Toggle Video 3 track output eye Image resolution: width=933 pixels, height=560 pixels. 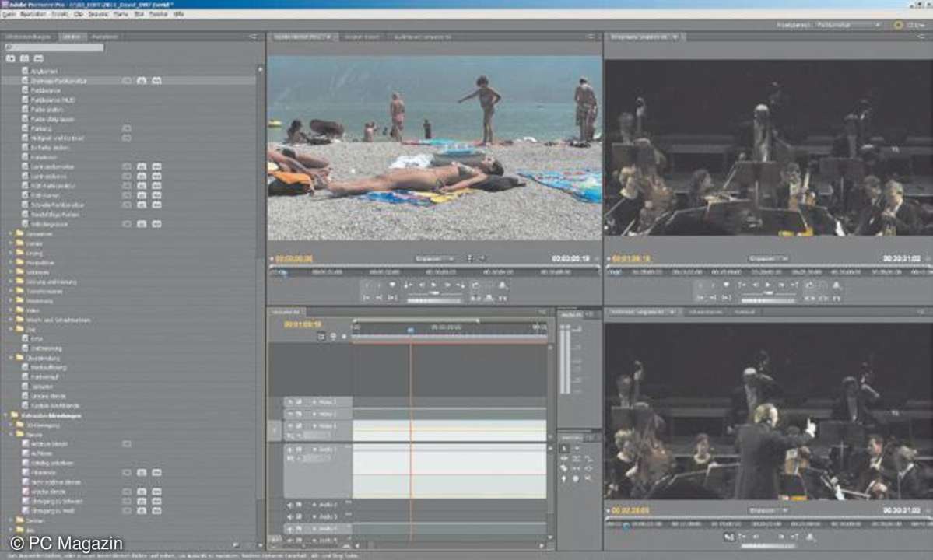tap(290, 402)
